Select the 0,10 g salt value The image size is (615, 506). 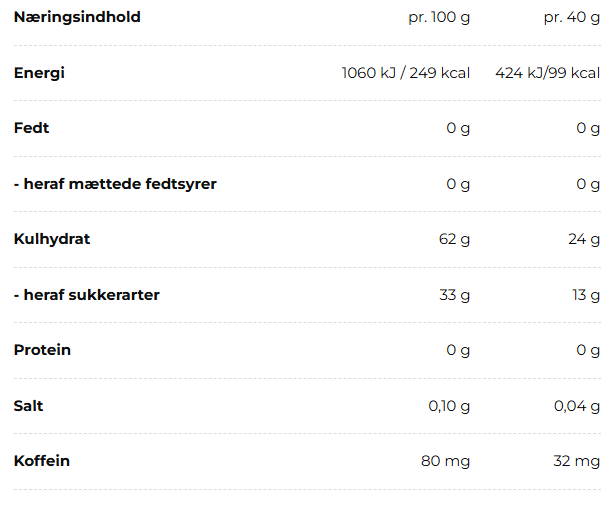pyautogui.click(x=449, y=406)
